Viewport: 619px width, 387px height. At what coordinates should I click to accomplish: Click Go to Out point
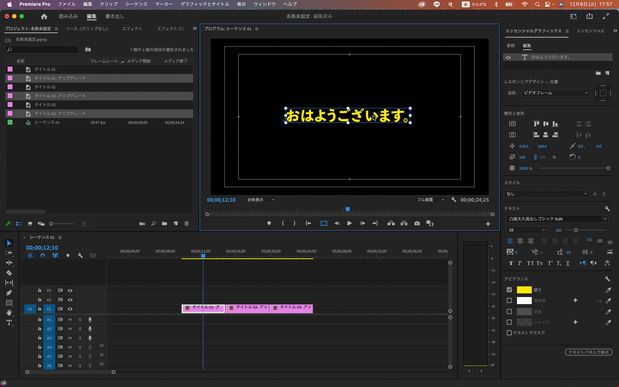(375, 224)
